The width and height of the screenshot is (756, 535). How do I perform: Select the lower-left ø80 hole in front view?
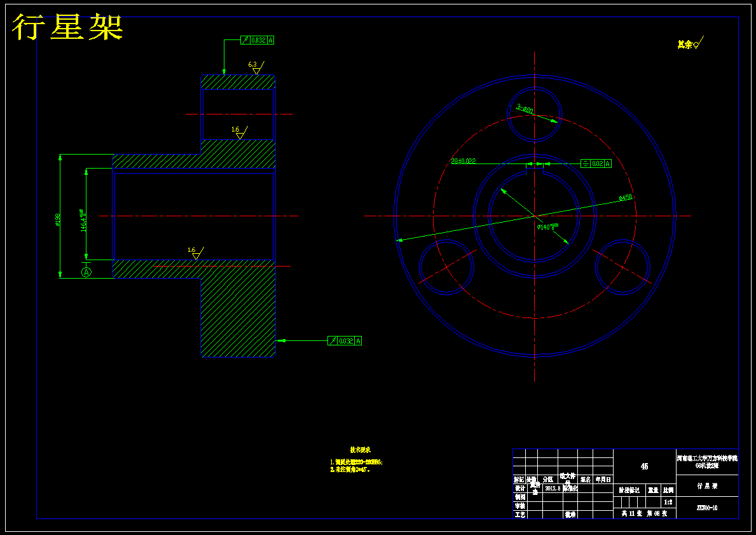click(446, 267)
